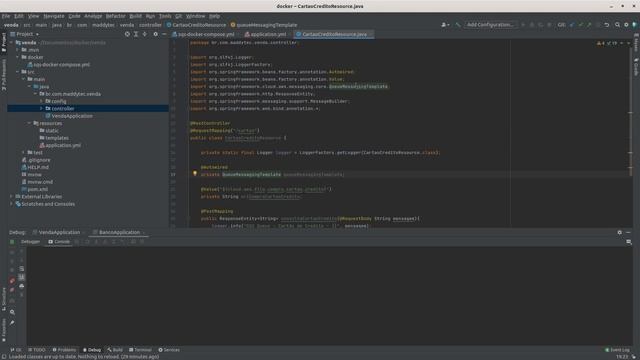Screen dimensions: 640x360
Task: Select the BancoApplication debug tab
Action: click(119, 232)
